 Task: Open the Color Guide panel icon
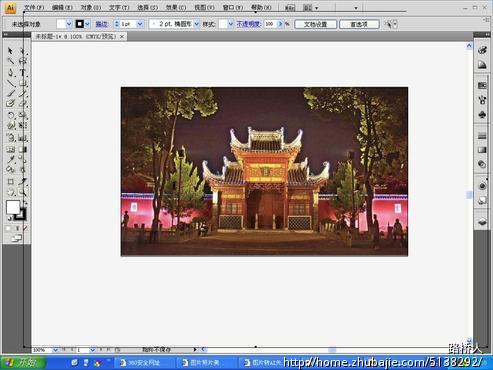(482, 65)
